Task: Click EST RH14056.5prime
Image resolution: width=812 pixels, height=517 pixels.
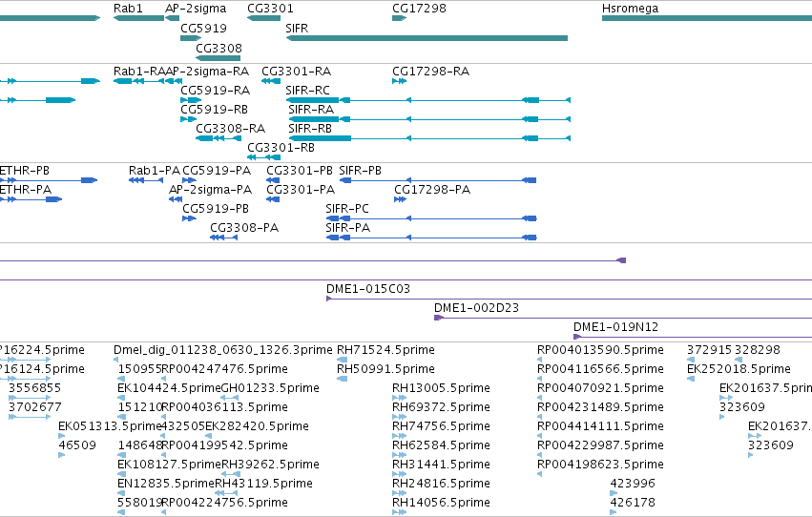Action: pos(441,503)
